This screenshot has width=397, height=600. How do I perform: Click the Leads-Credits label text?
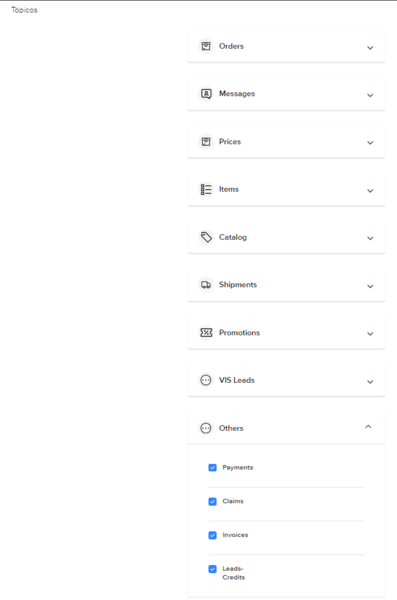pyautogui.click(x=234, y=573)
